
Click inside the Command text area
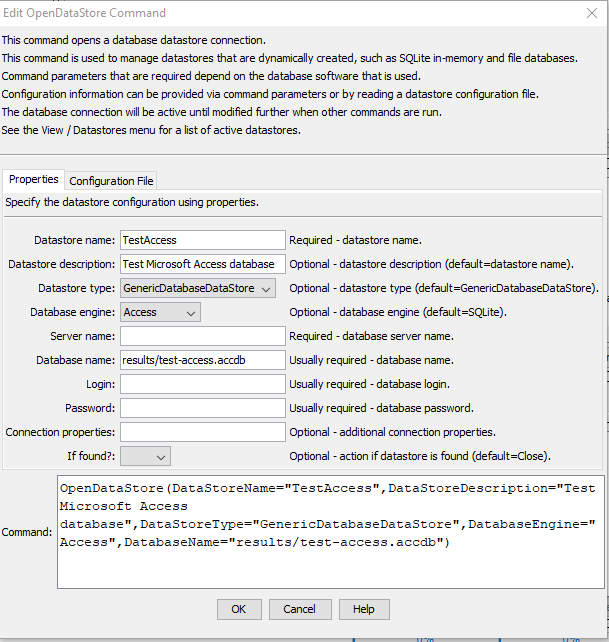click(331, 532)
